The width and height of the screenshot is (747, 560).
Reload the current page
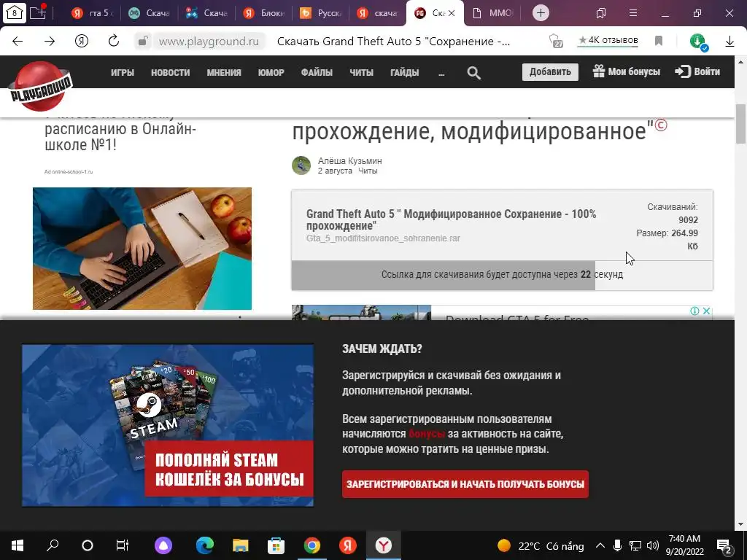[113, 42]
